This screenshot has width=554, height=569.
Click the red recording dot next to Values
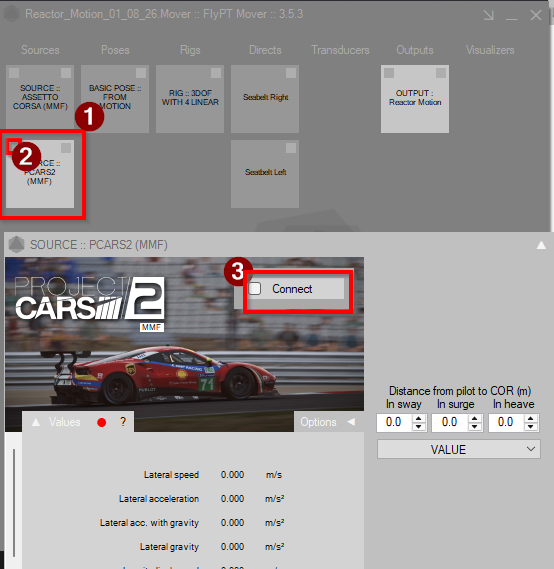(102, 422)
